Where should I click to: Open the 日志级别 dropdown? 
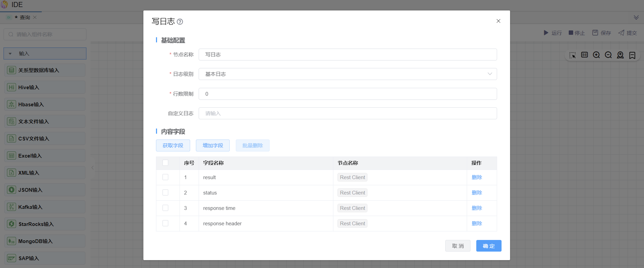click(347, 74)
